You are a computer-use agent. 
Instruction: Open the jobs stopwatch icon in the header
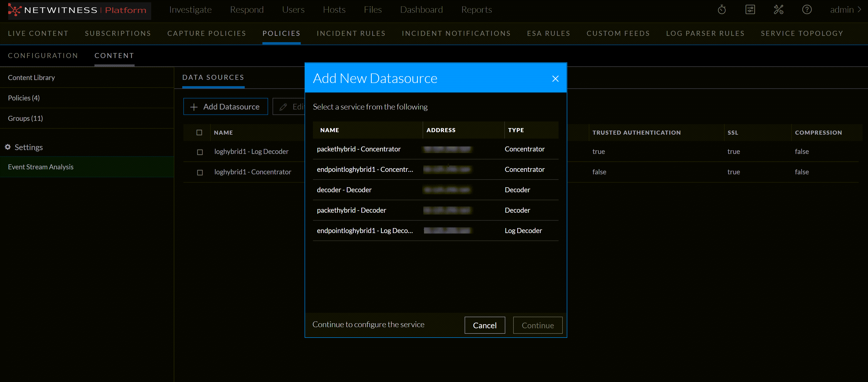point(721,10)
